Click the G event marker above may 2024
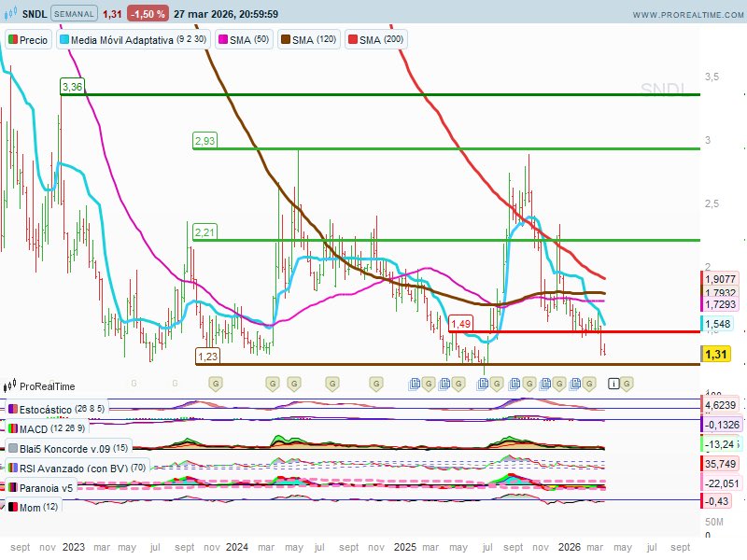 click(x=294, y=384)
